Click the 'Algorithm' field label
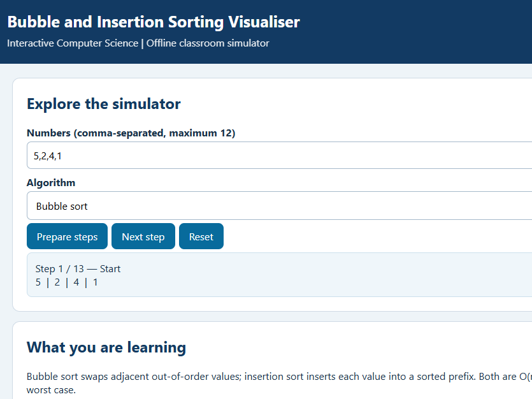 point(51,183)
